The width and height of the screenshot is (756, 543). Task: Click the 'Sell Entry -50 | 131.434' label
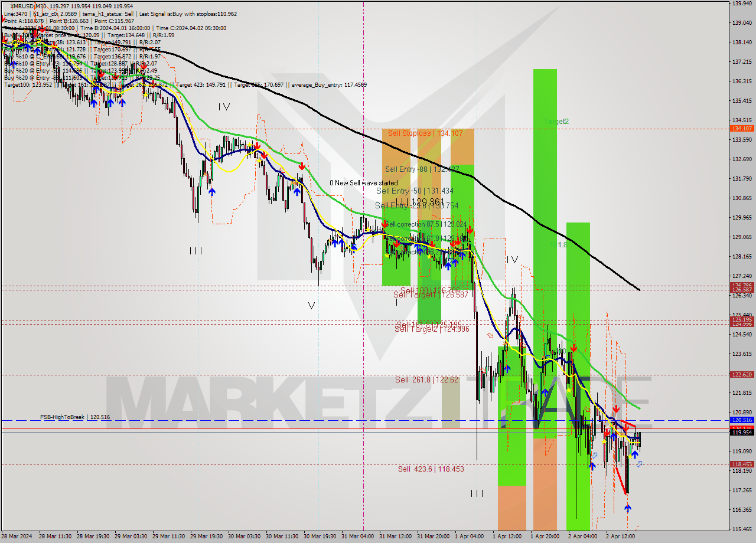point(415,191)
